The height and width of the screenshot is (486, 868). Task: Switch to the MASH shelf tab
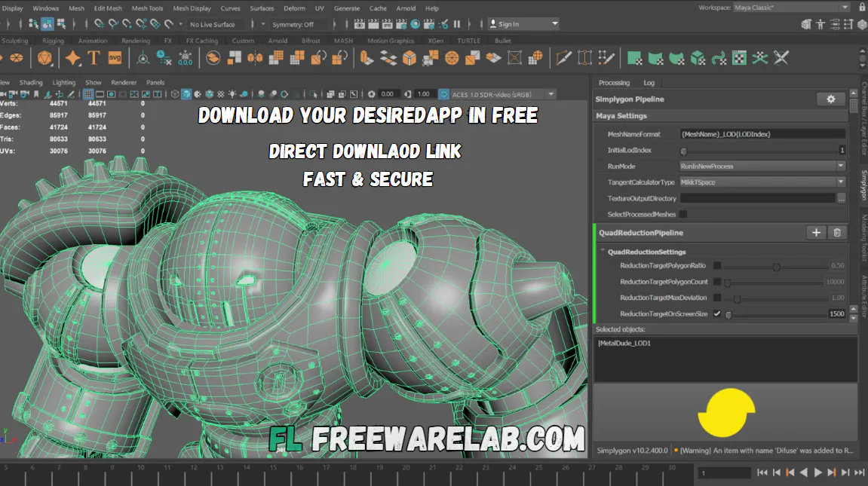coord(343,41)
